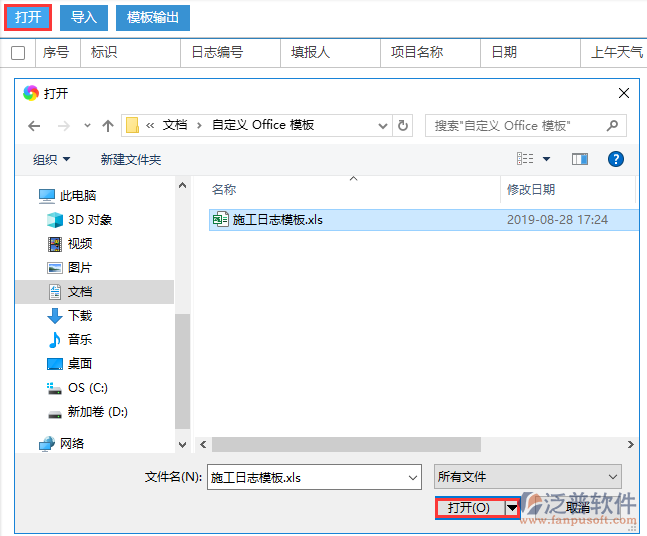Click the Forward navigation arrow
This screenshot has width=647, height=536.
[64, 125]
